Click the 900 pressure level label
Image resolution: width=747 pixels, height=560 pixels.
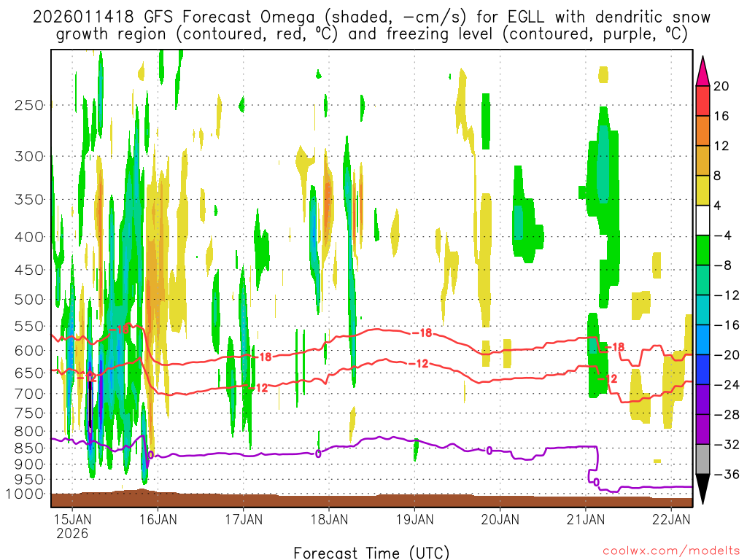coord(29,464)
